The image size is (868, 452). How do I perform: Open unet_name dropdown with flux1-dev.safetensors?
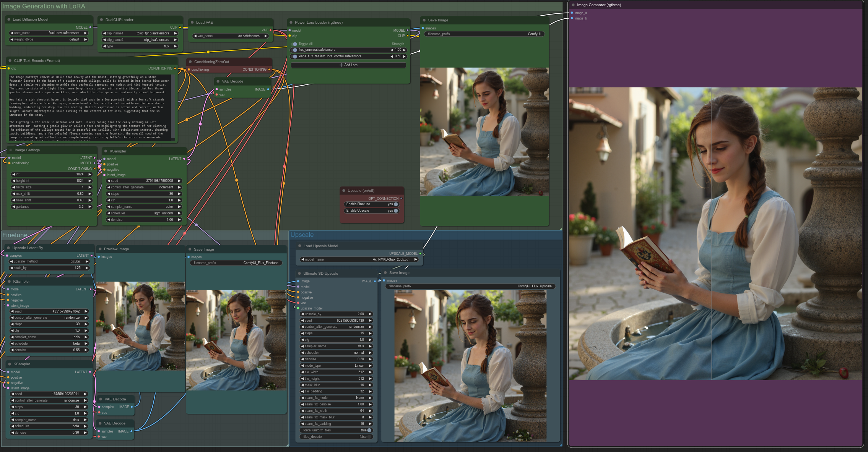click(x=49, y=33)
